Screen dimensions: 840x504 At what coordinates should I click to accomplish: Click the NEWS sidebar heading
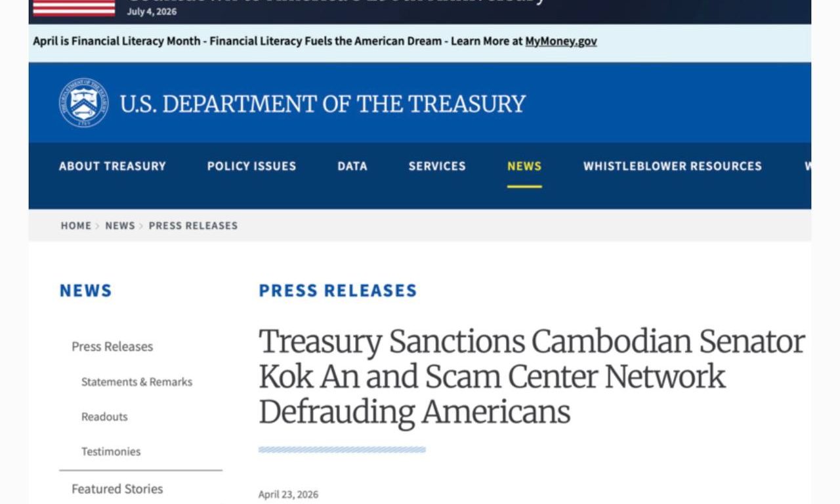pyautogui.click(x=86, y=291)
